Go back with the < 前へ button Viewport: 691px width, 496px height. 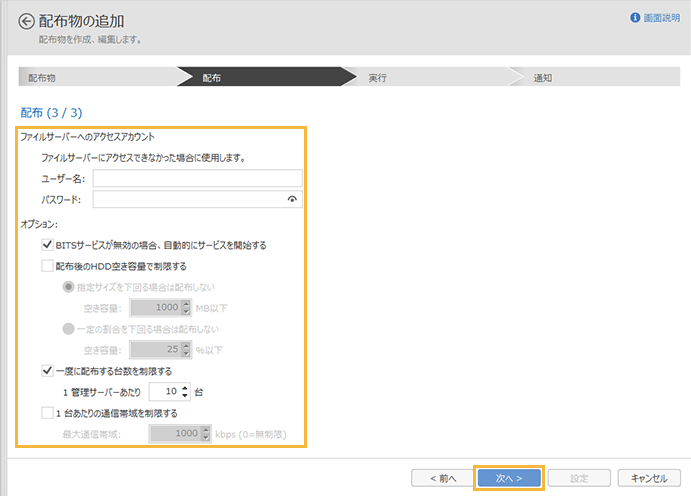tap(443, 478)
